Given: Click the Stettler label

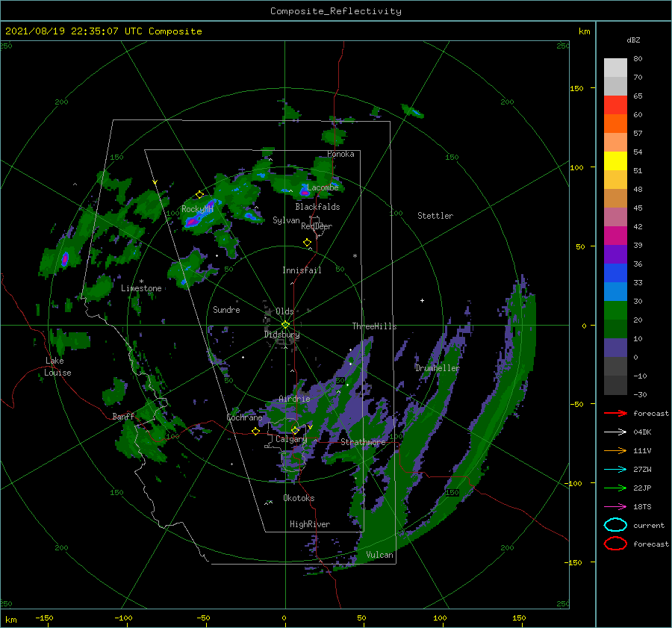Looking at the screenshot, I should tap(435, 216).
